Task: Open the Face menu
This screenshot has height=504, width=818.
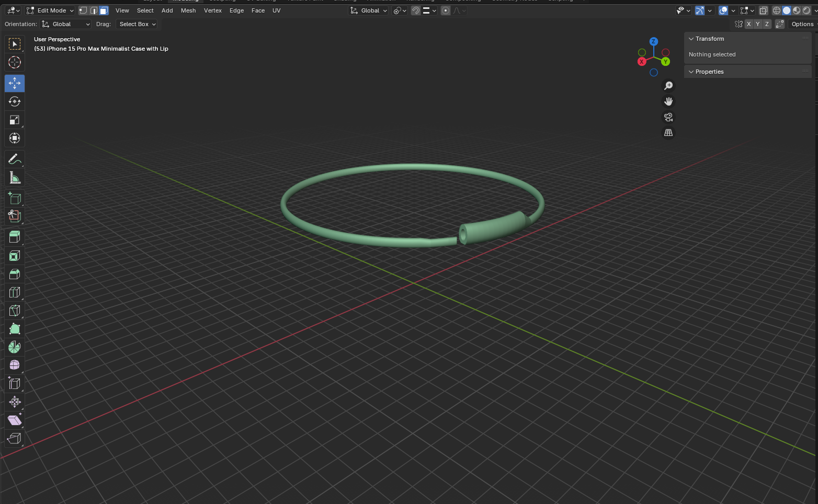Action: (258, 10)
